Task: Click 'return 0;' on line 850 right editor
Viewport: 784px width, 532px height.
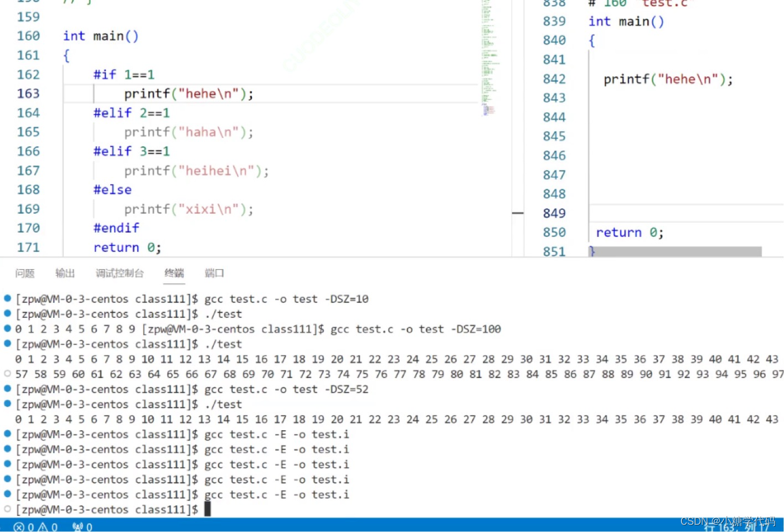Action: [x=630, y=233]
